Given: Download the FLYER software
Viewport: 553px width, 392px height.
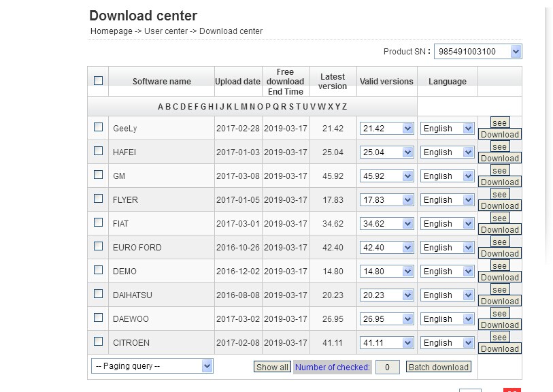Looking at the screenshot, I should pos(499,206).
